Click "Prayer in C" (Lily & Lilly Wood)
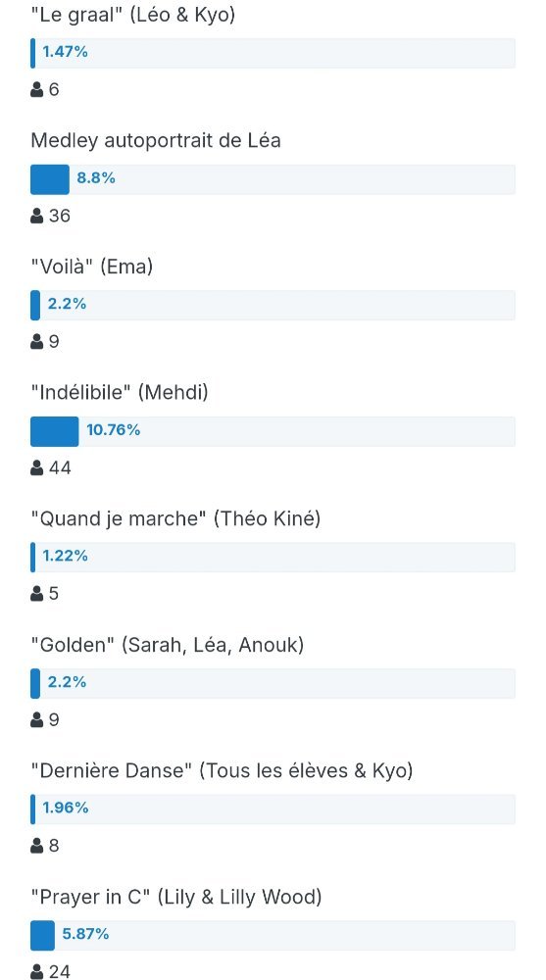The image size is (546, 980). [176, 897]
